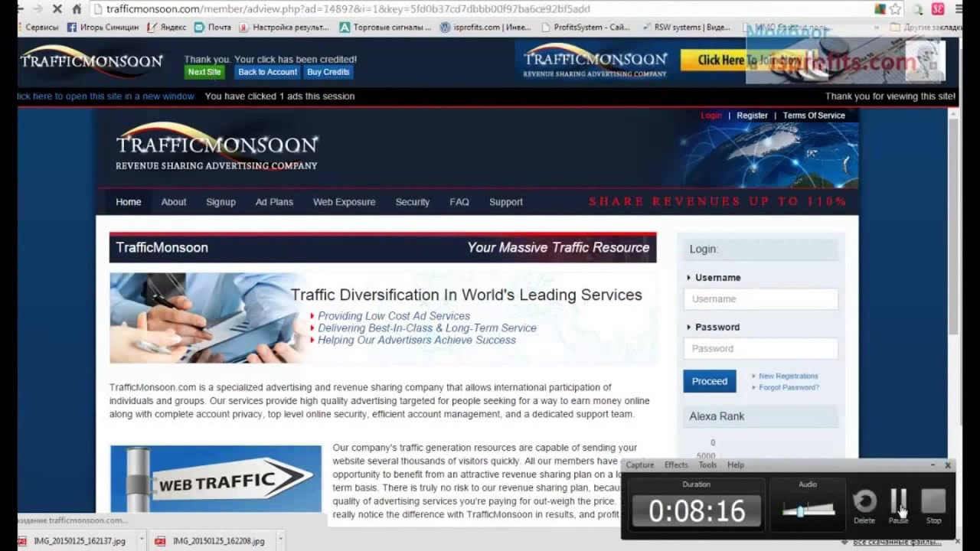Open the About nav item
The image size is (980, 551).
[174, 202]
